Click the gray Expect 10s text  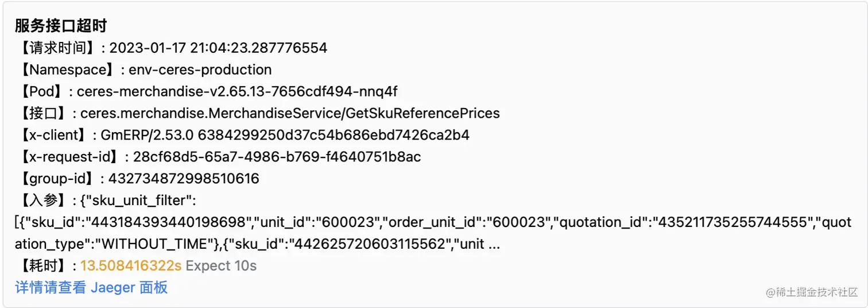click(x=221, y=266)
